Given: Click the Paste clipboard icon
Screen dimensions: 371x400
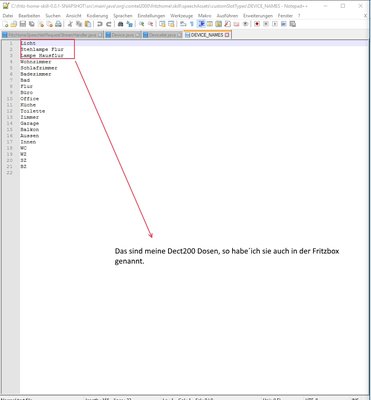Looking at the screenshot, I should 88,24.
